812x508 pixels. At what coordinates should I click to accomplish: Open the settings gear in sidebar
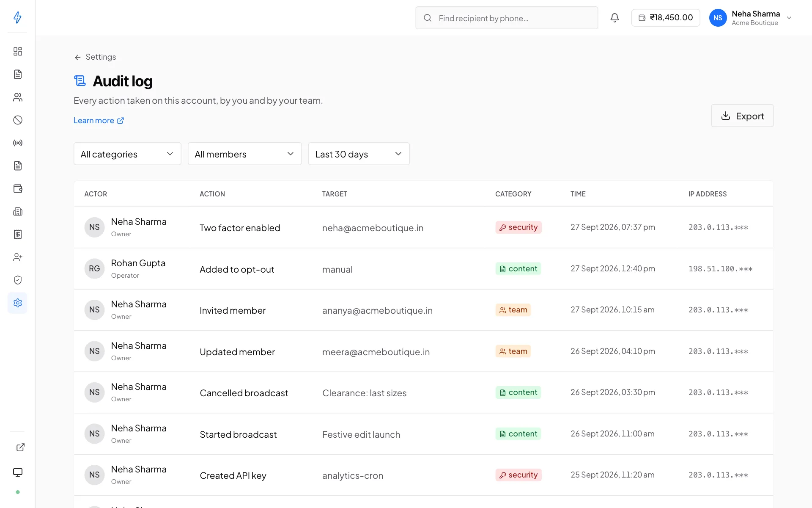pyautogui.click(x=17, y=303)
